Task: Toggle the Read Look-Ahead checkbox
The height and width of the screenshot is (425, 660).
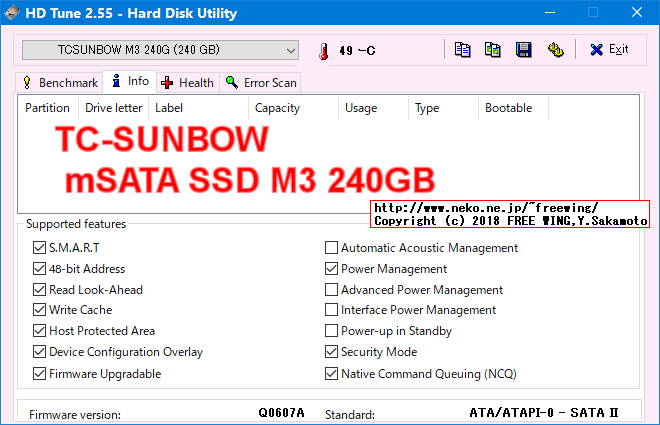Action: coord(40,290)
